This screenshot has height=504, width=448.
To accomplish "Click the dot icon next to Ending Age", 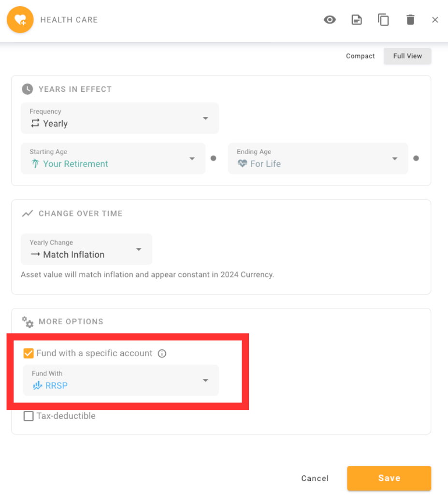I will pos(416,158).
